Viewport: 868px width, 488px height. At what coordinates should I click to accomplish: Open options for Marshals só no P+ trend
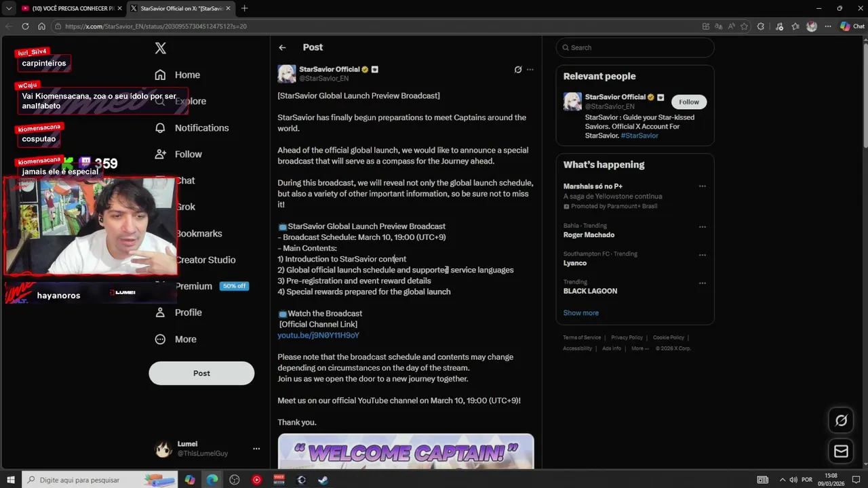pyautogui.click(x=703, y=186)
